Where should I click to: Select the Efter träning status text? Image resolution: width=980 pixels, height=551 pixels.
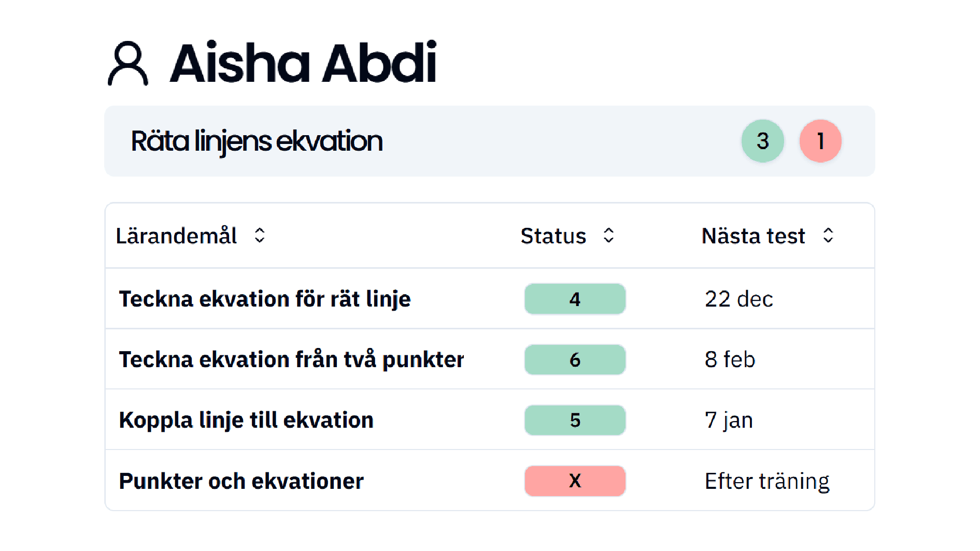[766, 481]
